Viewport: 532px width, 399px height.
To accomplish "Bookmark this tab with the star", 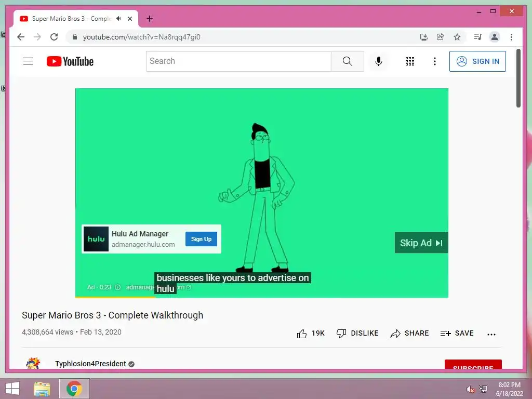I will [457, 37].
